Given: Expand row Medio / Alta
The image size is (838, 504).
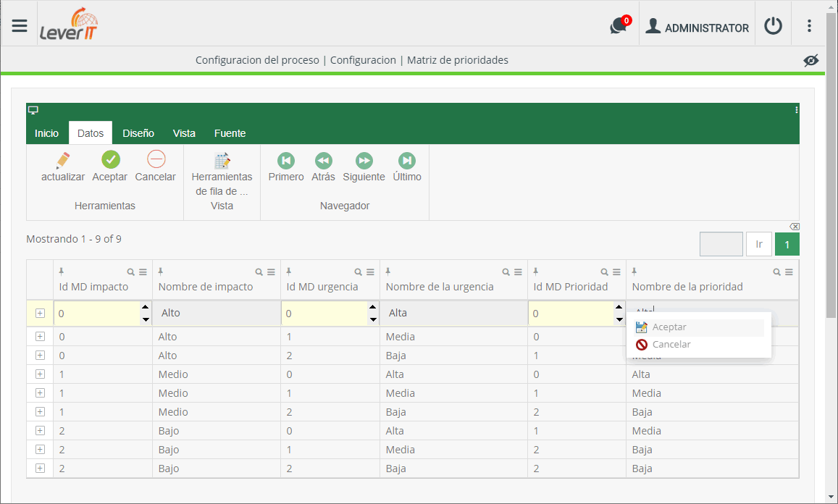Looking at the screenshot, I should point(40,374).
